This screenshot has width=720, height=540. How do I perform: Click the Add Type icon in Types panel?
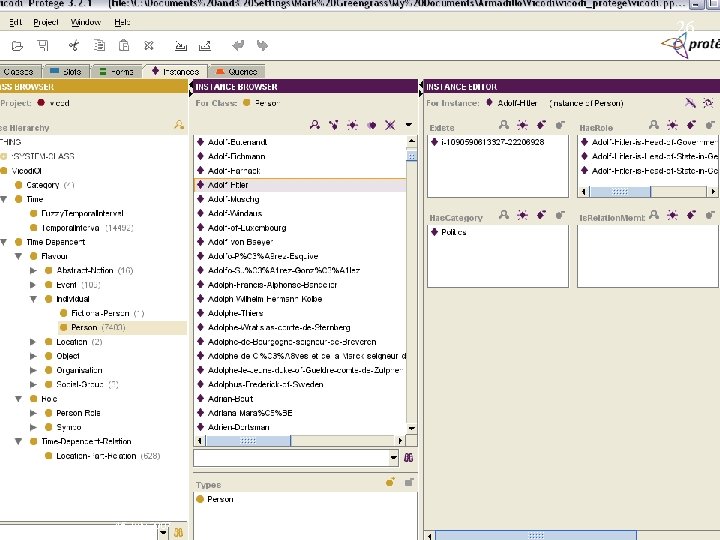(390, 482)
